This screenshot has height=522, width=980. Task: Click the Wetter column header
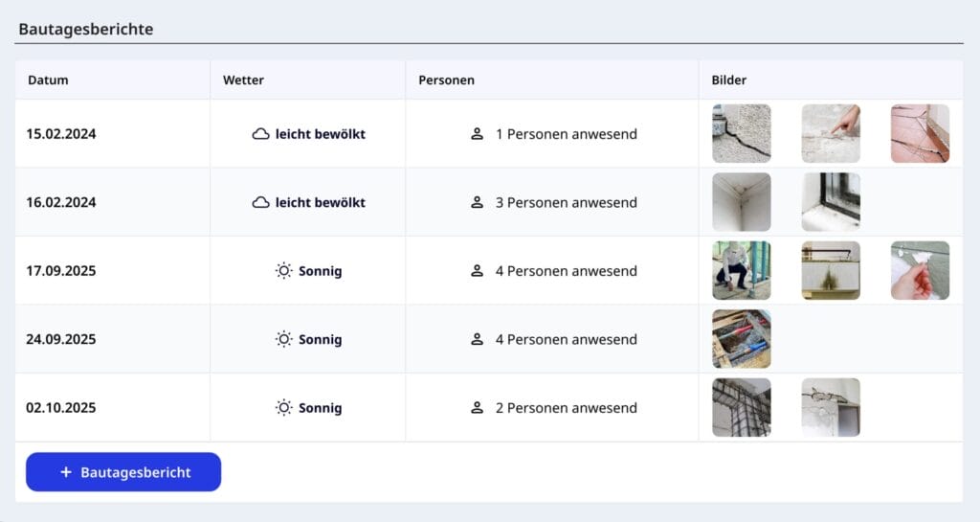[x=243, y=80]
